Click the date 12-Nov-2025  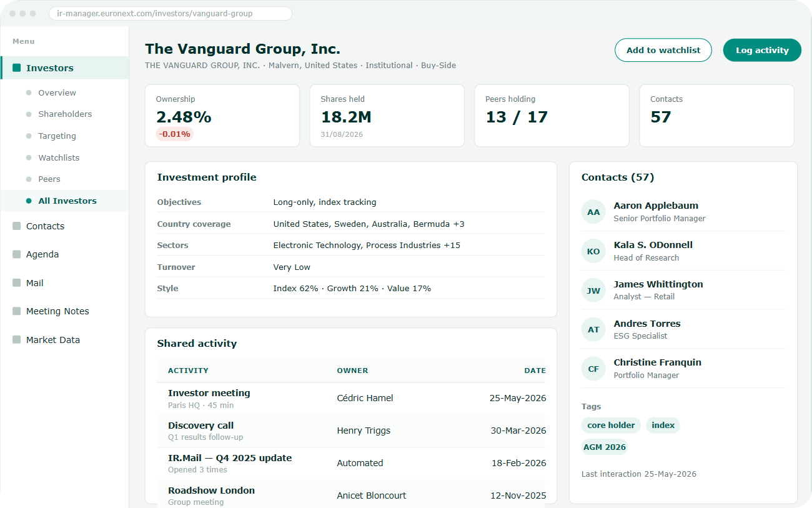[518, 496]
